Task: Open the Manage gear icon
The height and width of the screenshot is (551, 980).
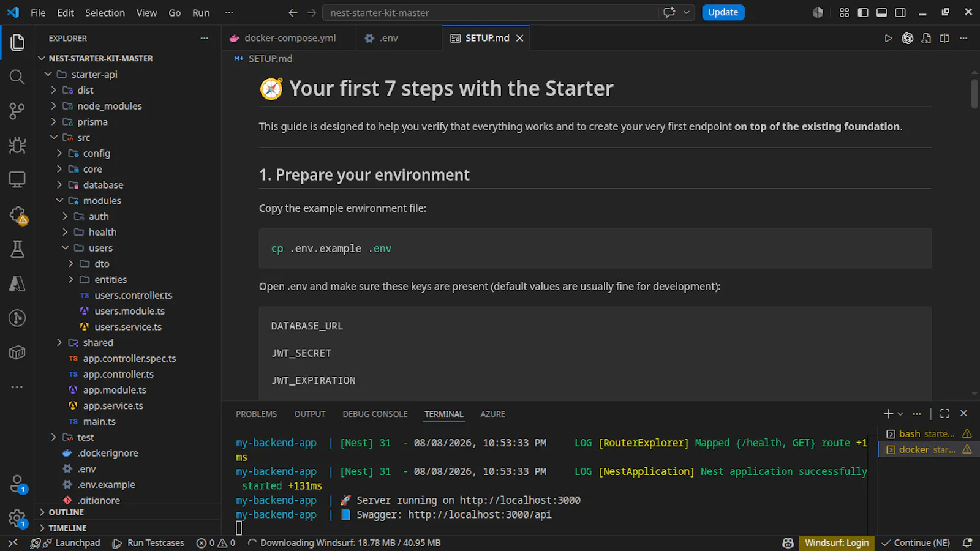Action: click(x=17, y=519)
